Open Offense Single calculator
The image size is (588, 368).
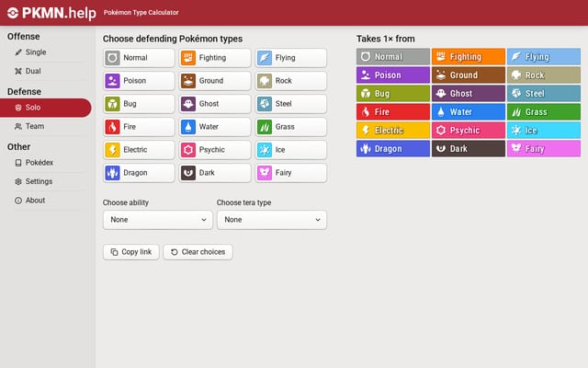(x=47, y=52)
